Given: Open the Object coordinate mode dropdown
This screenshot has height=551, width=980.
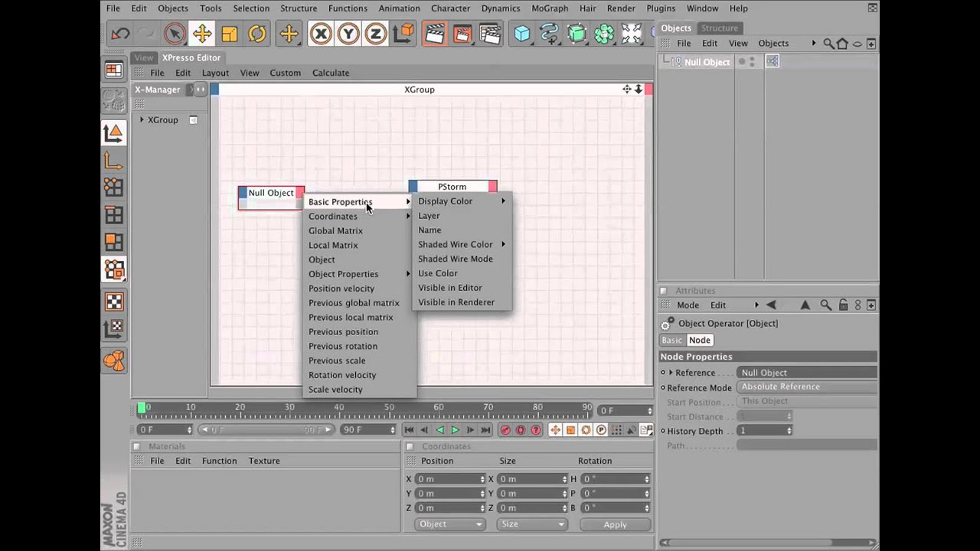Looking at the screenshot, I should click(449, 524).
